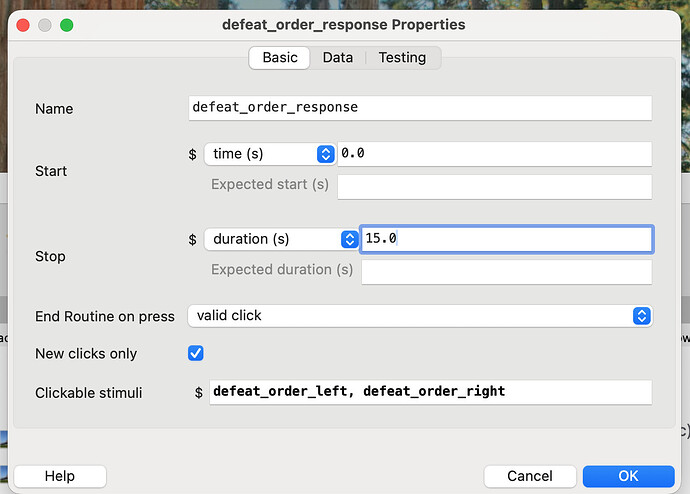Close the properties dialog with red button

23,25
